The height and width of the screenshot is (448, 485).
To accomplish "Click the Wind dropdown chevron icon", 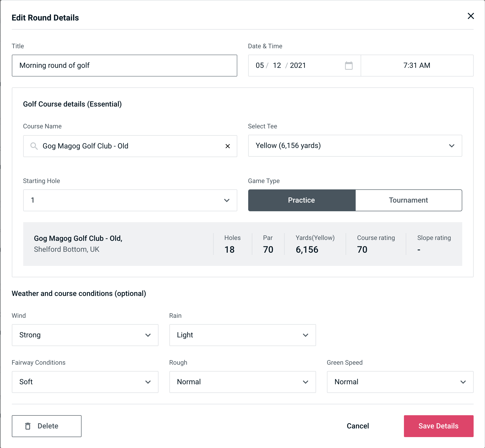I will coord(148,335).
